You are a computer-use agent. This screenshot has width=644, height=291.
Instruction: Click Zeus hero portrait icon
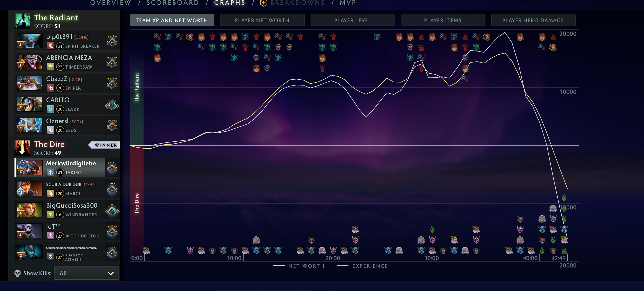click(29, 125)
